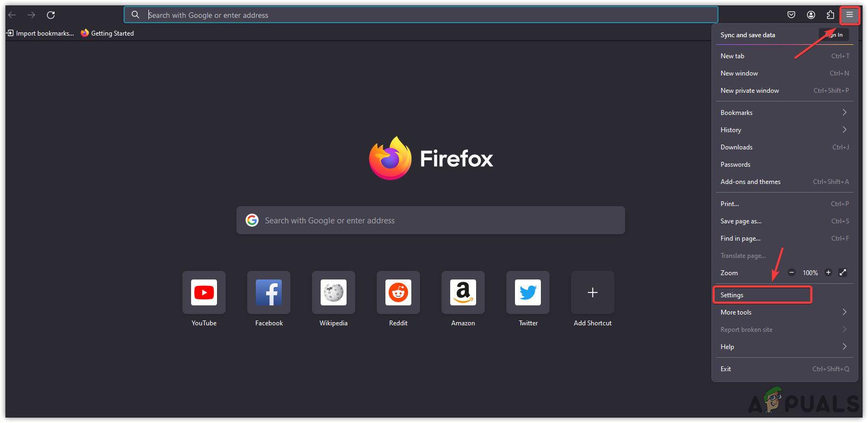Open a New private window
This screenshot has height=423, width=868.
point(785,91)
